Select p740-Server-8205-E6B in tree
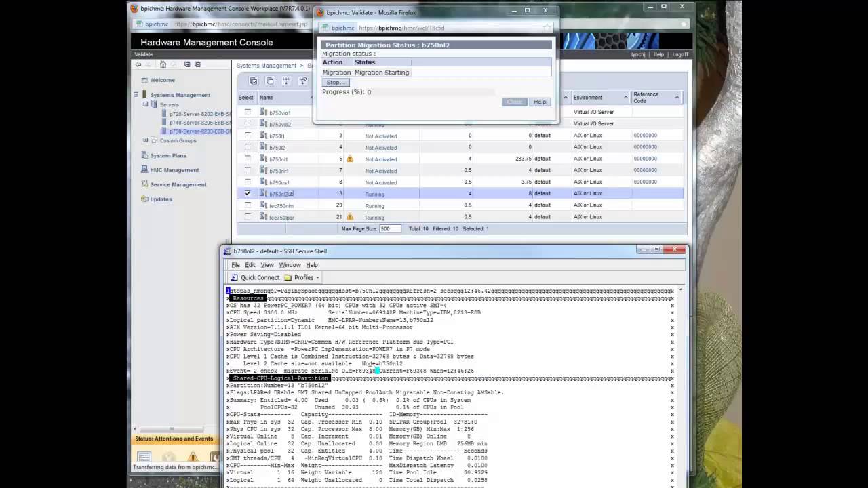Viewport: 868px width, 488px height. pyautogui.click(x=200, y=123)
